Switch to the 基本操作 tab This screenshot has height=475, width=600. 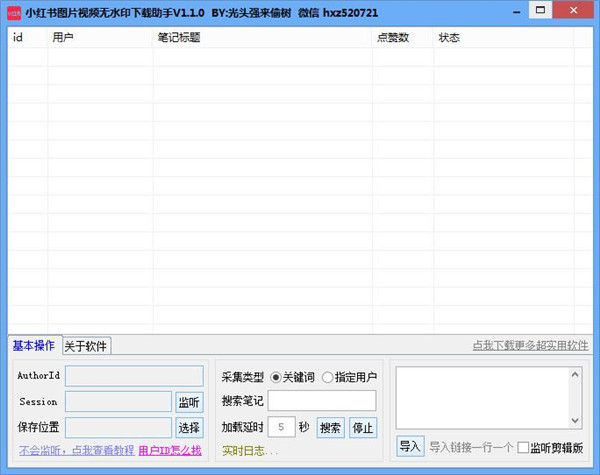coord(33,346)
